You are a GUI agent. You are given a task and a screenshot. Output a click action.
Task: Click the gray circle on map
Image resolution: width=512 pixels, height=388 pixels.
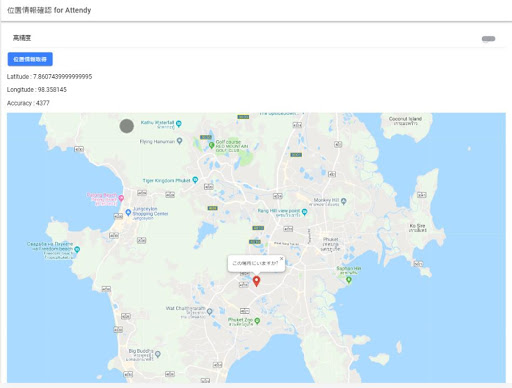pos(127,126)
